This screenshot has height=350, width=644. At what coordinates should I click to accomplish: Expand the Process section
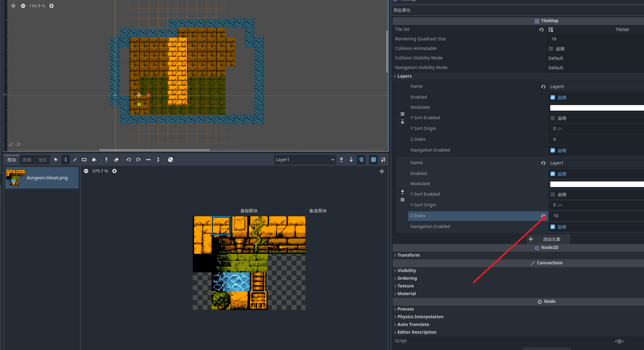click(405, 309)
